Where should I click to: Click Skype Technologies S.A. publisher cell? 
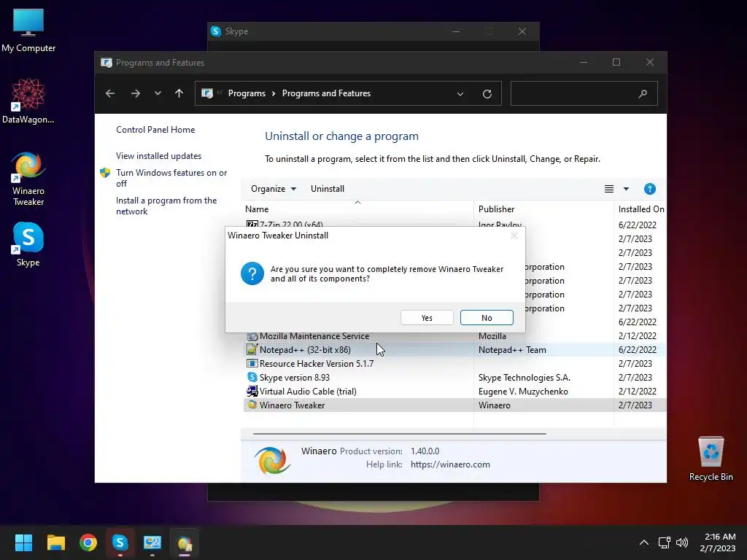pyautogui.click(x=524, y=377)
